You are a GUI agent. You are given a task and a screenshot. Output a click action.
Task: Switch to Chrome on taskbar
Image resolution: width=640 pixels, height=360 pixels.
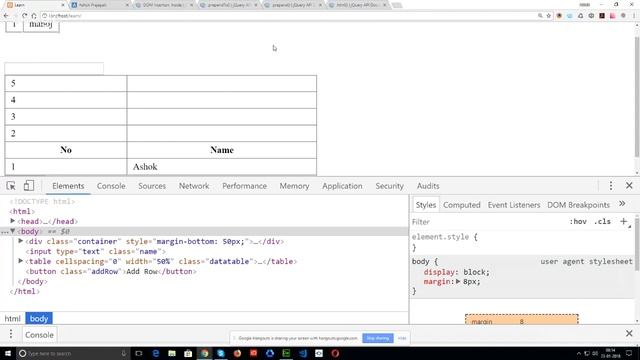tap(204, 353)
